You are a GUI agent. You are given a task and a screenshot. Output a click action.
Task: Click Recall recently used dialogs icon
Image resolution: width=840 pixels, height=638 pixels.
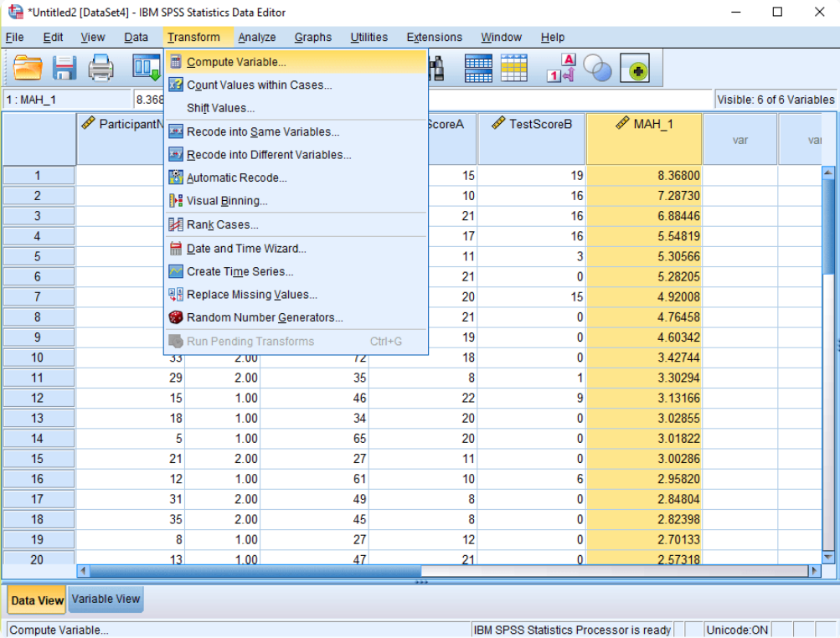click(x=147, y=68)
